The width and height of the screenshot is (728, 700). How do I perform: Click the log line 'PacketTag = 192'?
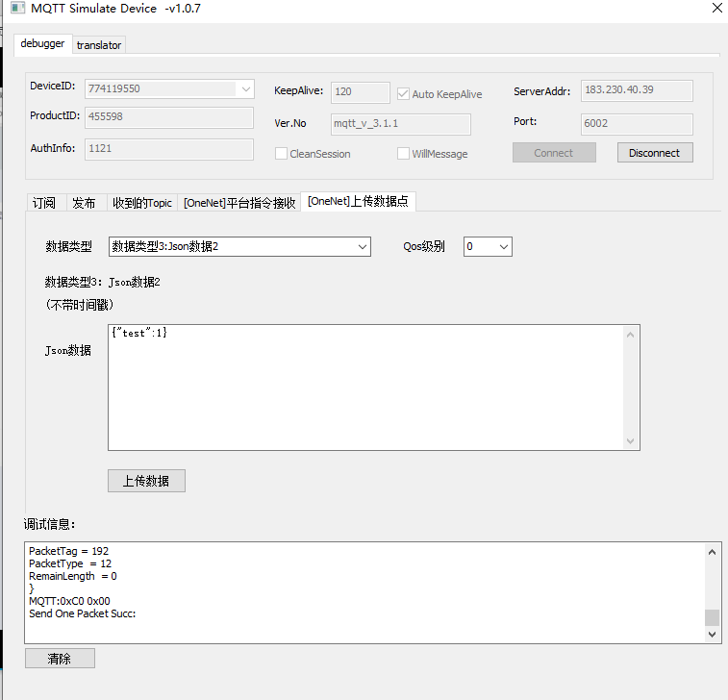(x=68, y=551)
